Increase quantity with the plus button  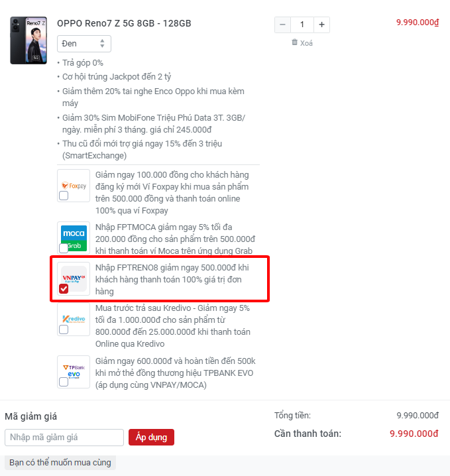pyautogui.click(x=321, y=25)
